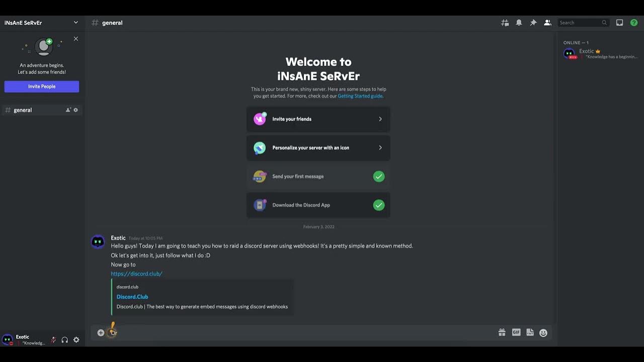644x362 pixels.
Task: Toggle the microphone mute button
Action: click(53, 340)
